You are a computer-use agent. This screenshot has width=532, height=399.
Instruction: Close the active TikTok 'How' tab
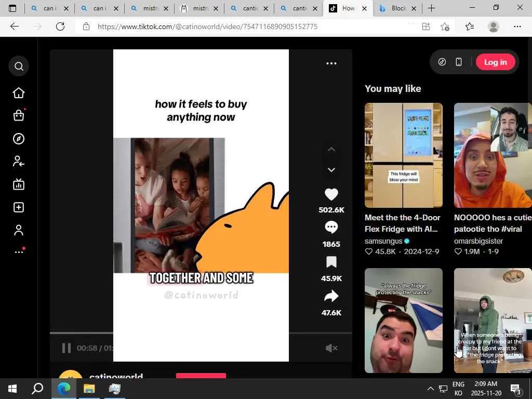[364, 8]
